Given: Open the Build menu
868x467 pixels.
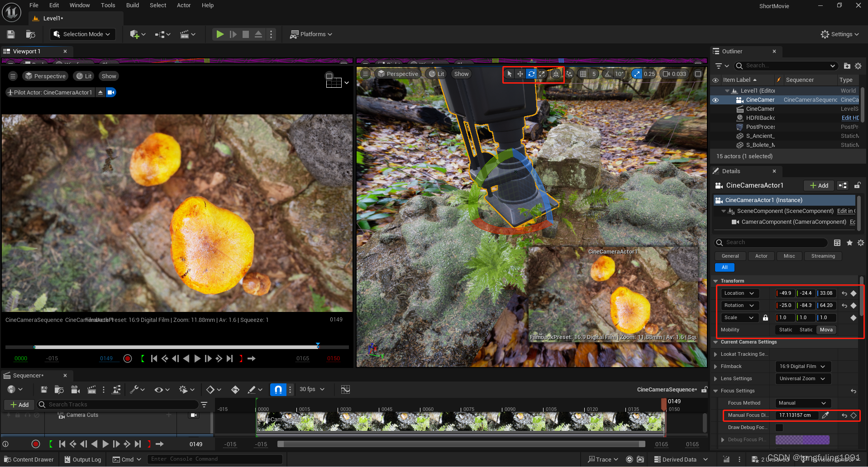Looking at the screenshot, I should tap(133, 5).
